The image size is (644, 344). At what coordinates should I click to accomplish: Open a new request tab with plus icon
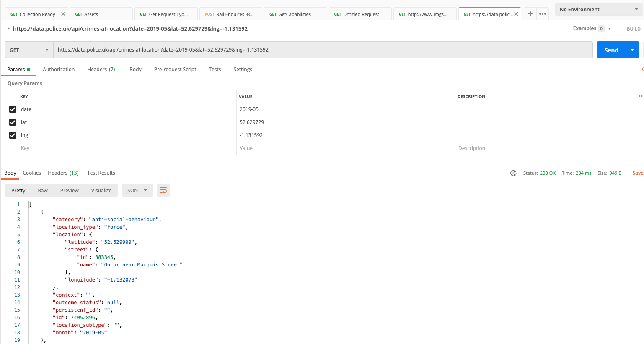530,14
